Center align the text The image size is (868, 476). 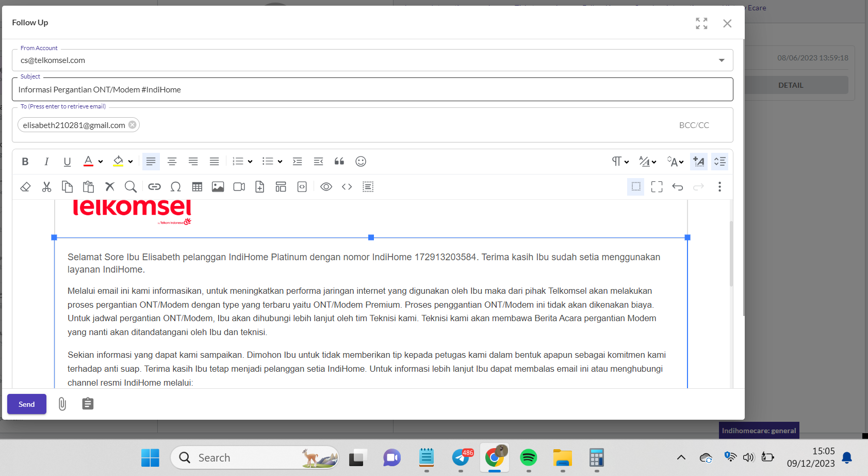172,162
